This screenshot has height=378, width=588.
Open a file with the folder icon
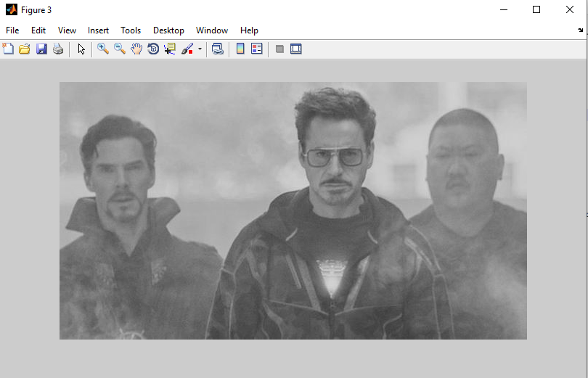click(x=25, y=49)
